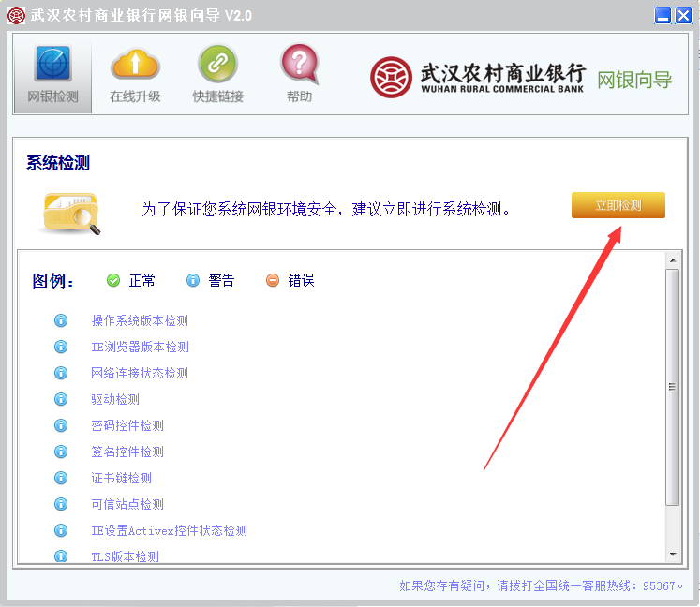Image resolution: width=700 pixels, height=607 pixels.
Task: Click the 帮助 tab label
Action: coord(300,96)
